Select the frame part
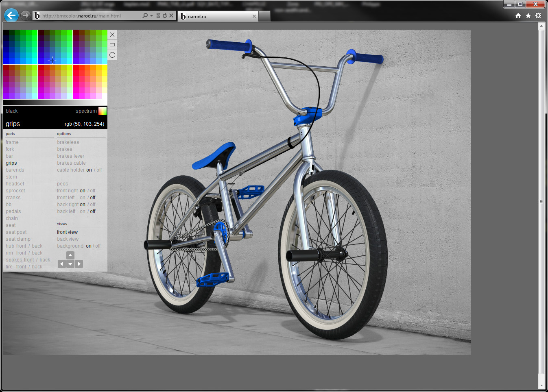This screenshot has width=548, height=392. (12, 142)
